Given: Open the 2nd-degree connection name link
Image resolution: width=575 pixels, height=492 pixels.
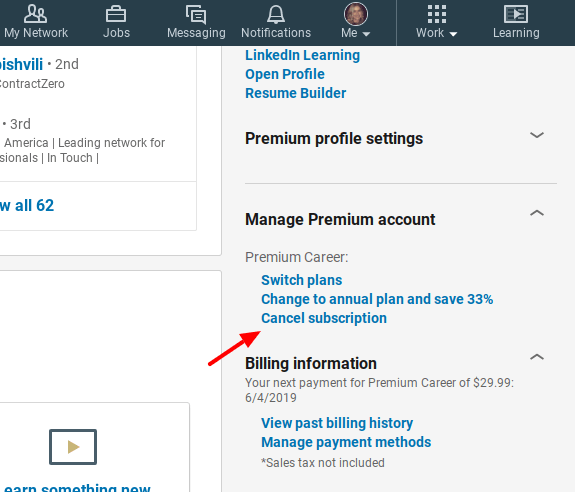Looking at the screenshot, I should pos(21,65).
